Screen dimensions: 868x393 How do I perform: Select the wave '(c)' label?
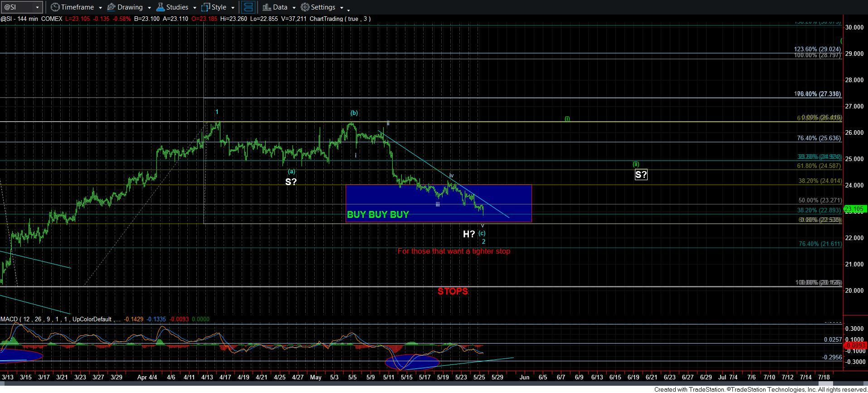(482, 233)
